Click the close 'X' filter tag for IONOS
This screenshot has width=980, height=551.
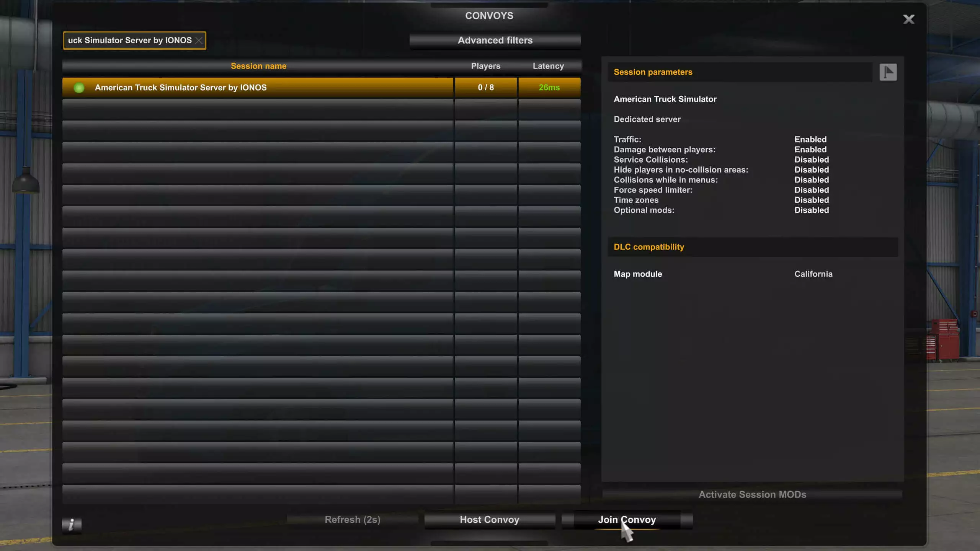[199, 40]
